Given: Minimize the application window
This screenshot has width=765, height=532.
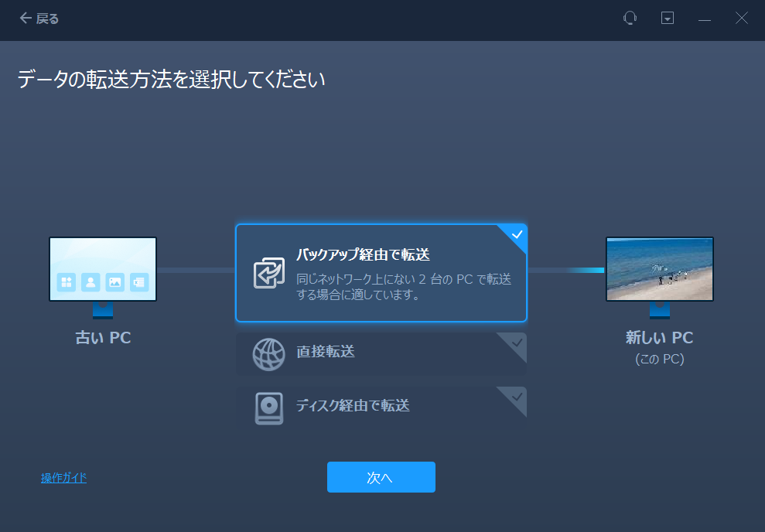Looking at the screenshot, I should click(x=705, y=19).
